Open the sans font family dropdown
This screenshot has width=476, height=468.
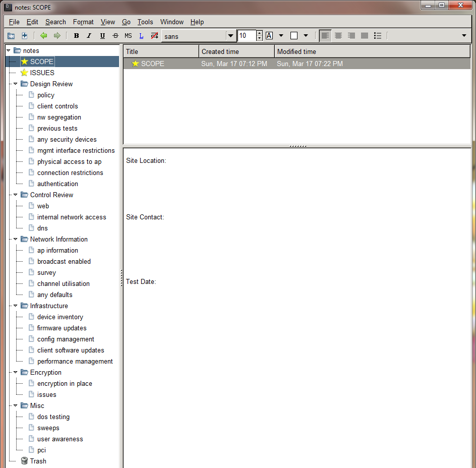[x=230, y=36]
